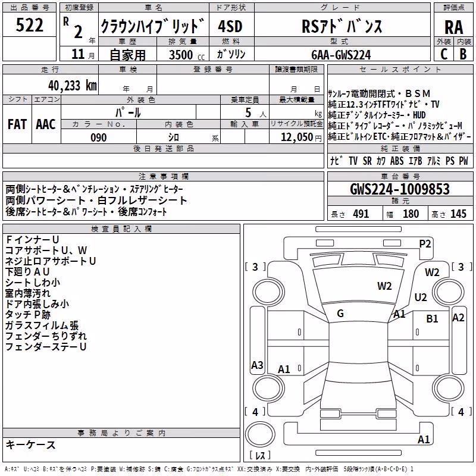Click the 後席シートヒーター note line
Screen dimensions: 476x476
(86, 212)
